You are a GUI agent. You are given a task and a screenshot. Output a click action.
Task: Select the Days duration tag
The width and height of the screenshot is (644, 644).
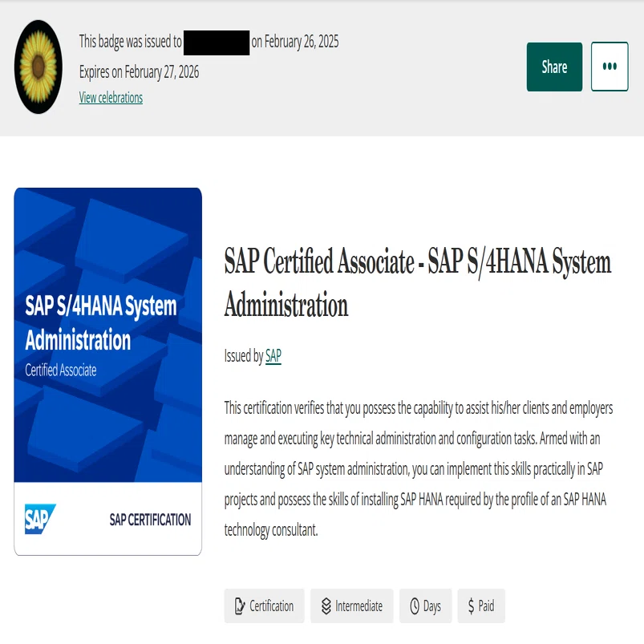click(x=426, y=606)
